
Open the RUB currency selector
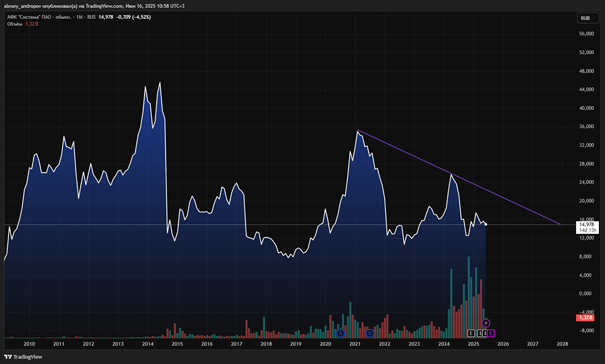pyautogui.click(x=585, y=18)
